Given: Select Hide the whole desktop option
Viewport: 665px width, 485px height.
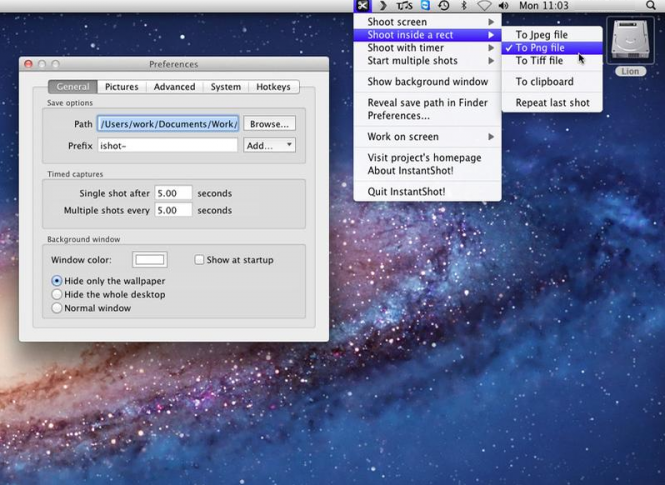Looking at the screenshot, I should click(x=57, y=295).
